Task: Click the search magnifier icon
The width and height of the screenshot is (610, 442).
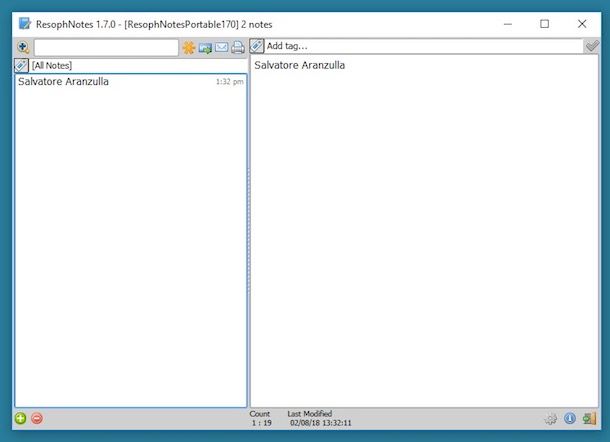Action: [23, 47]
